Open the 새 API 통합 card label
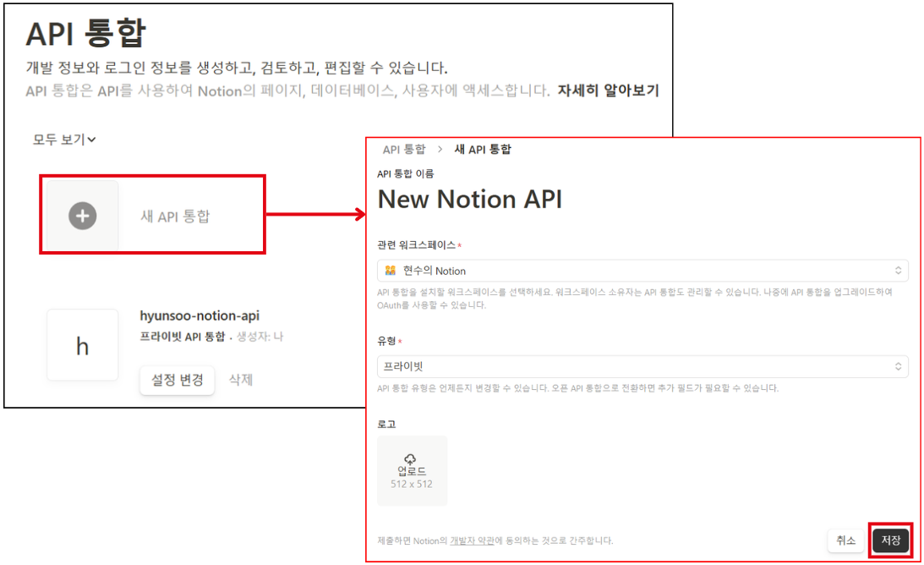 coord(175,217)
